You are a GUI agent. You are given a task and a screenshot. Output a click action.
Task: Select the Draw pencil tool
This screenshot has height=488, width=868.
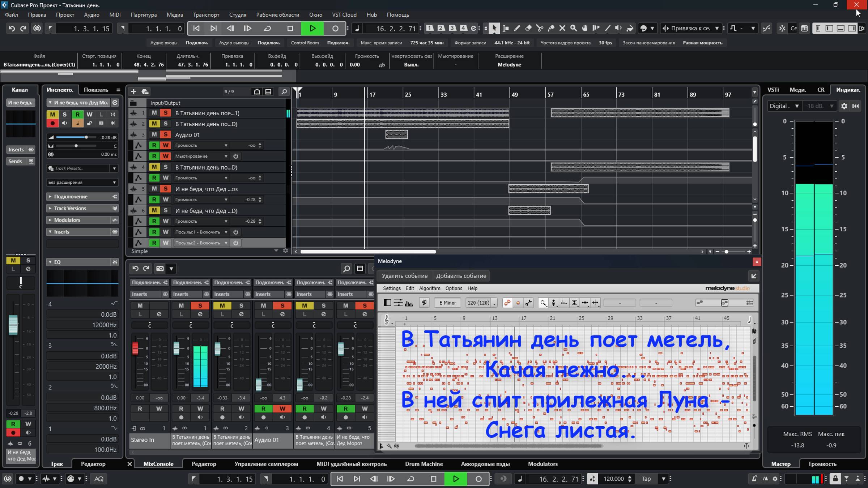pos(517,28)
